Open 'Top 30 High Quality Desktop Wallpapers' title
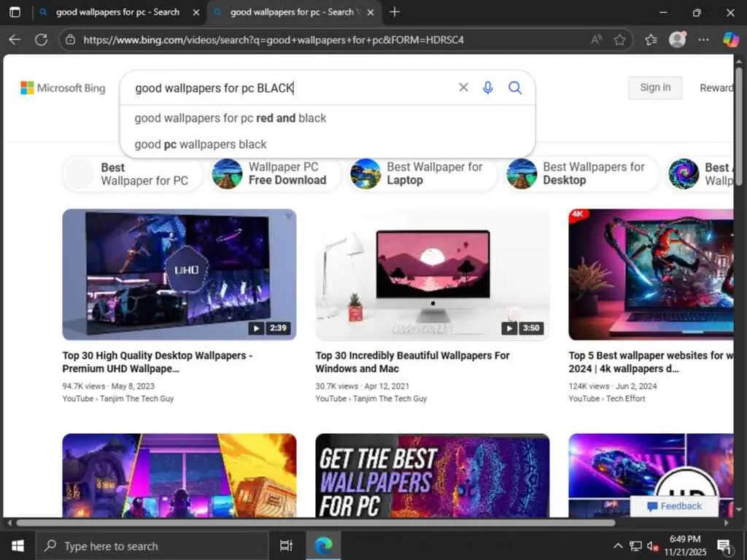The width and height of the screenshot is (747, 560). pos(158,362)
